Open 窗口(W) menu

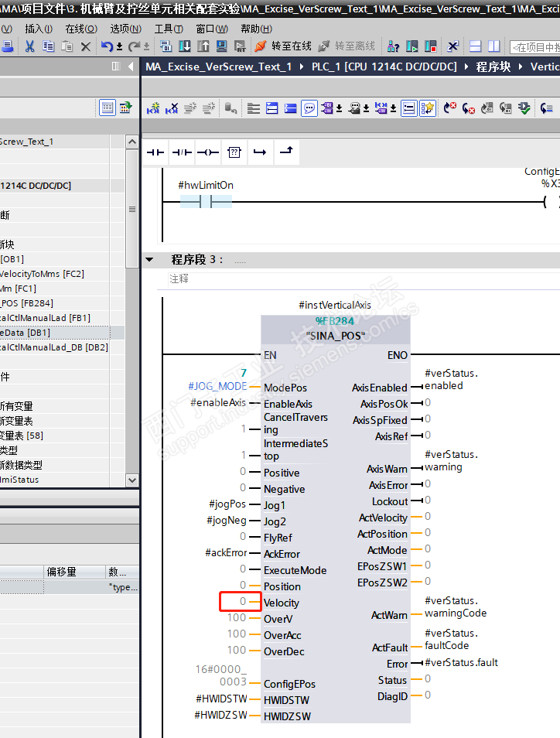pos(212,29)
